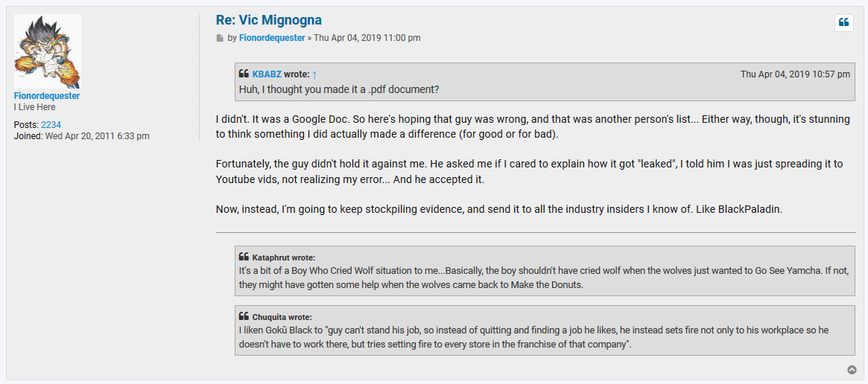The width and height of the screenshot is (868, 384).
Task: Click the small post icon before author
Action: (x=220, y=38)
